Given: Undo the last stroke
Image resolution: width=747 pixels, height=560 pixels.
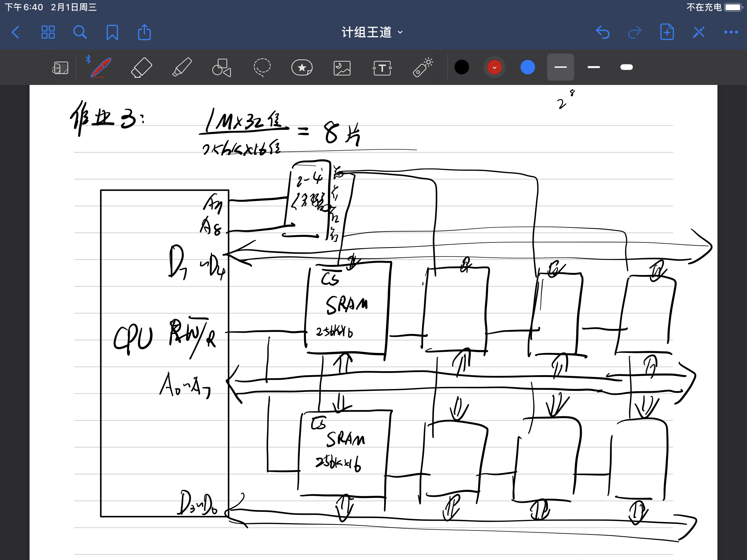Looking at the screenshot, I should (603, 32).
